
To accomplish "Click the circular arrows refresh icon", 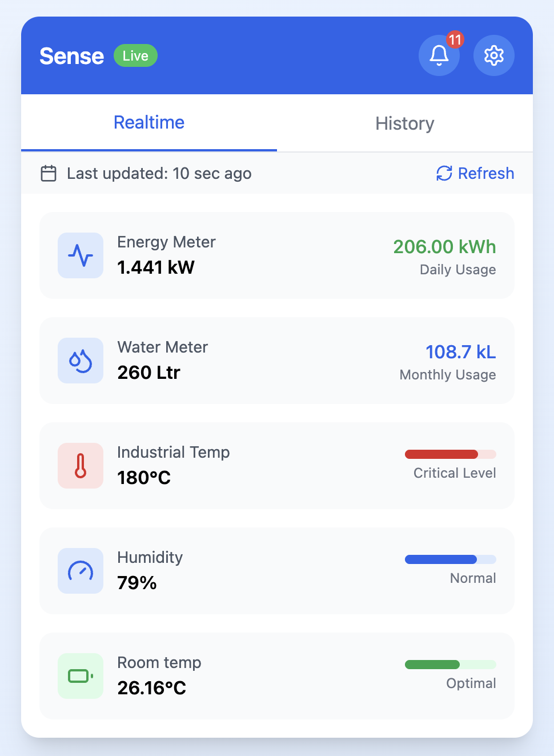I will (x=444, y=173).
